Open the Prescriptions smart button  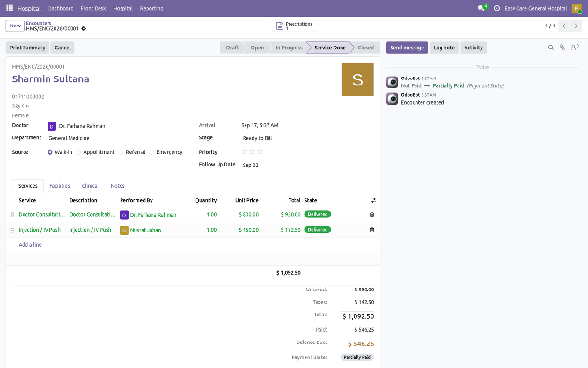[x=294, y=26]
